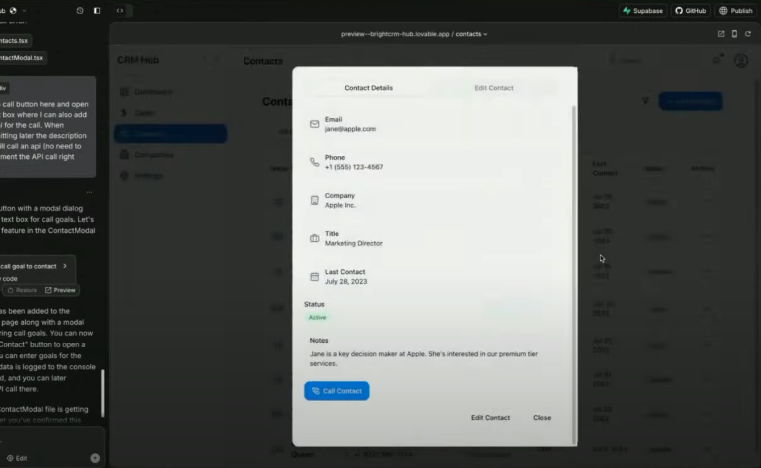Click the briefcase icon beside Title
The width and height of the screenshot is (761, 468).
[314, 238]
